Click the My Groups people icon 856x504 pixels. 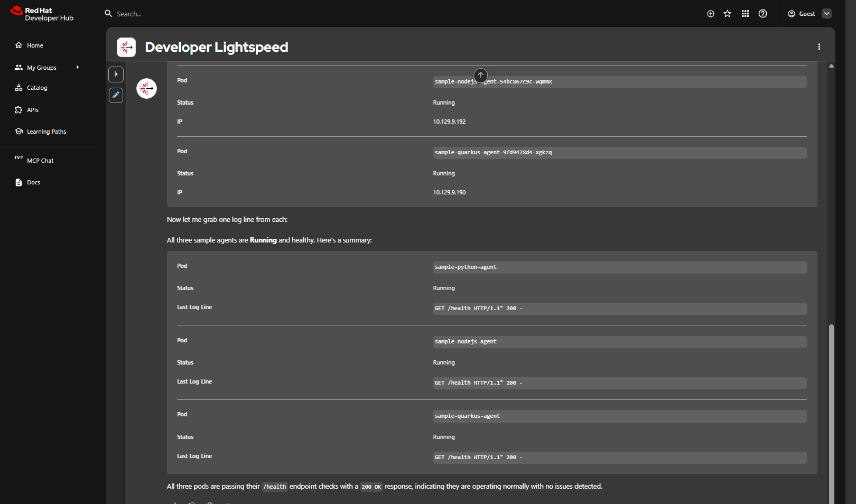19,68
